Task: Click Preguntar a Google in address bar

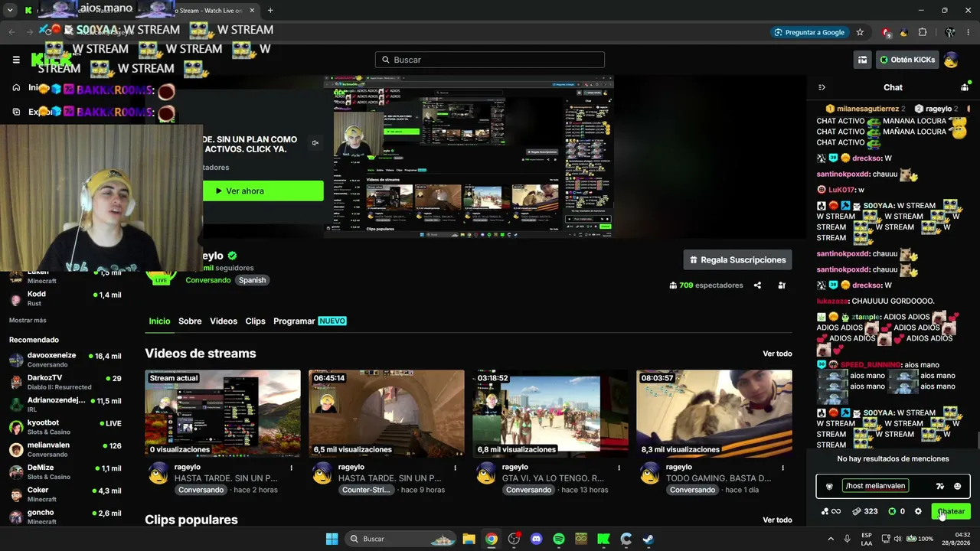Action: (809, 32)
